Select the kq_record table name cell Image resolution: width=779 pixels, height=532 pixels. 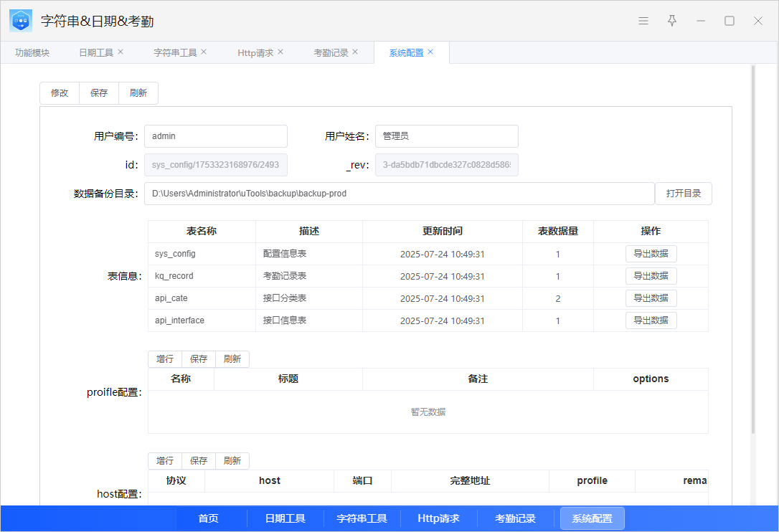pos(202,276)
